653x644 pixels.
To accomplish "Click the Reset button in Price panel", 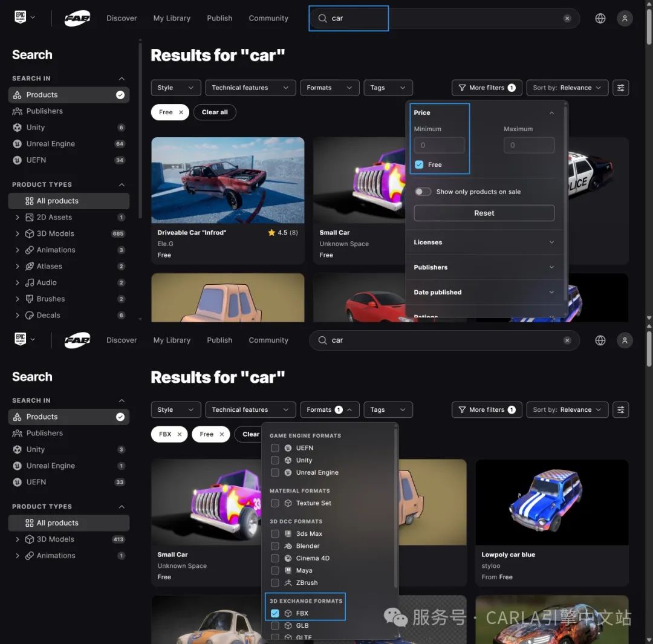I will pos(484,213).
